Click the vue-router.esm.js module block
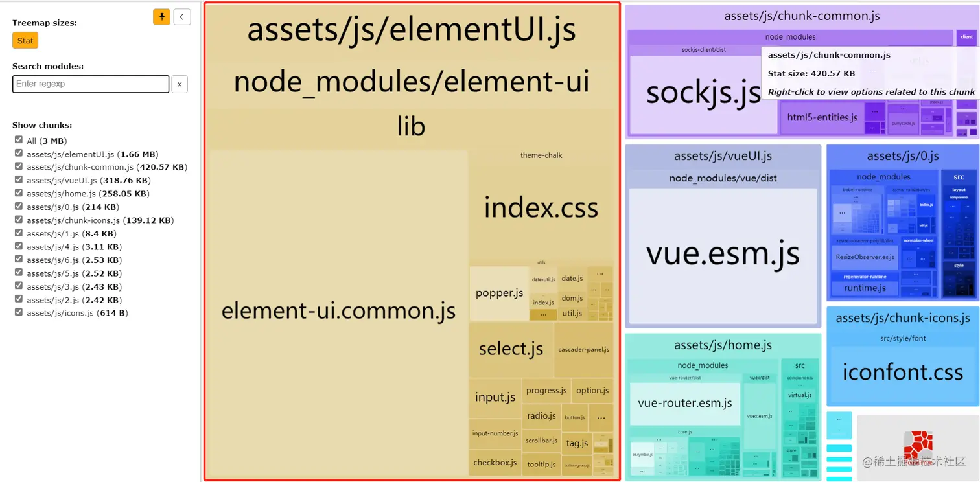The image size is (980, 482). 684,403
